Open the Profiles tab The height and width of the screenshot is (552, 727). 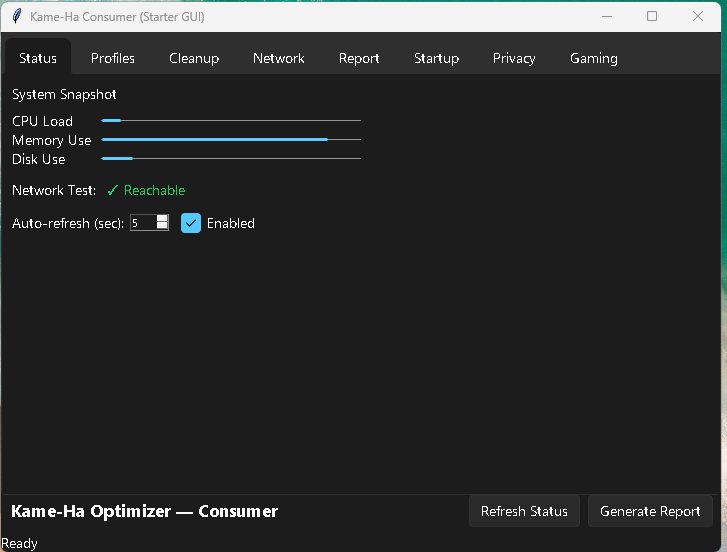pos(113,58)
